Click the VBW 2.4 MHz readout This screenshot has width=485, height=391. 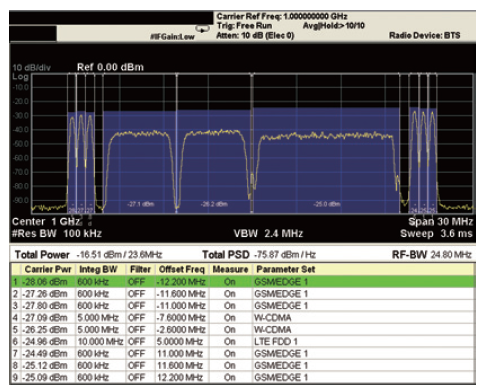pos(268,233)
